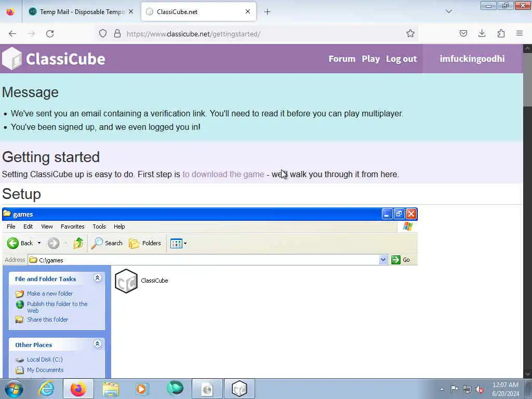The height and width of the screenshot is (399, 532).
Task: Click 'Share this folder' in screenshot
Action: [x=47, y=320]
